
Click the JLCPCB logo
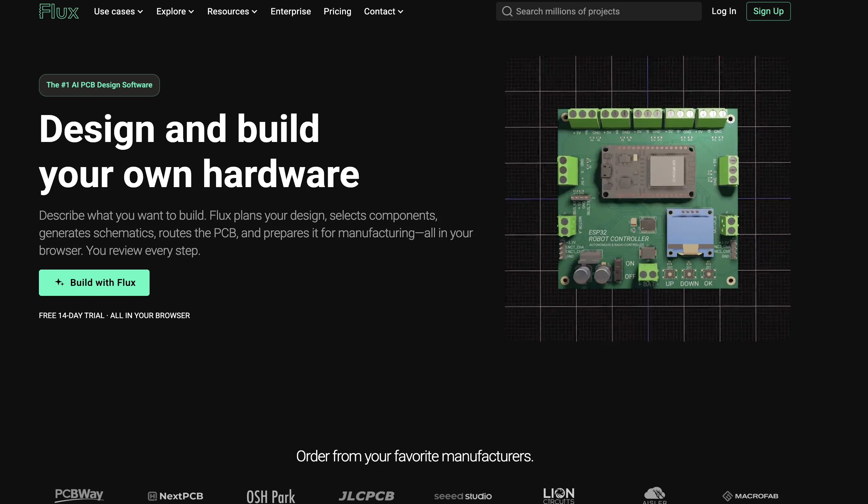(367, 496)
